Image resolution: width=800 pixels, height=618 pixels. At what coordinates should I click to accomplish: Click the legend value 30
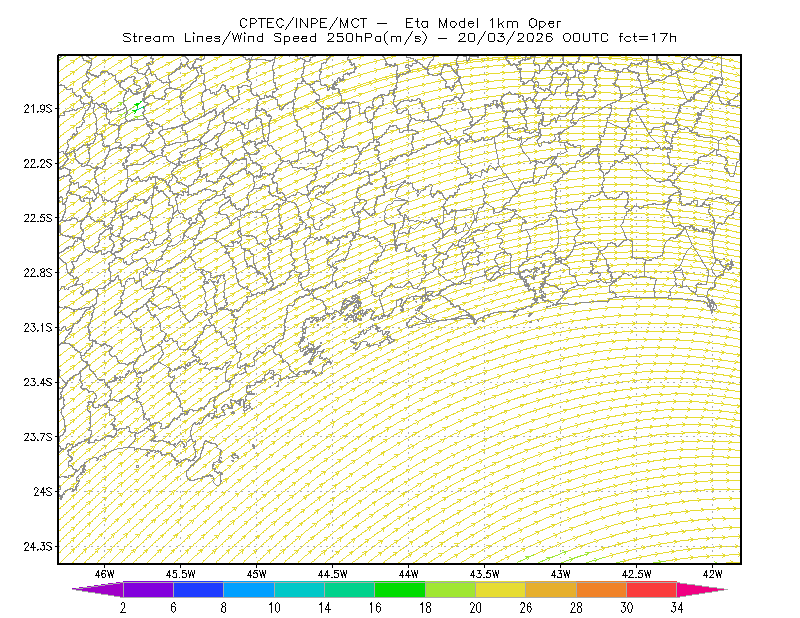pyautogui.click(x=627, y=608)
